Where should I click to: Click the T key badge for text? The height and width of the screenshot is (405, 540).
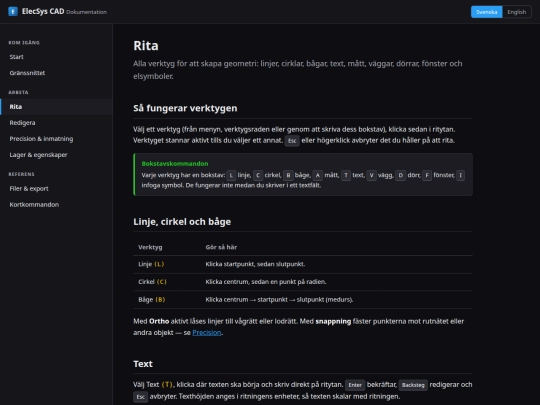pos(346,175)
